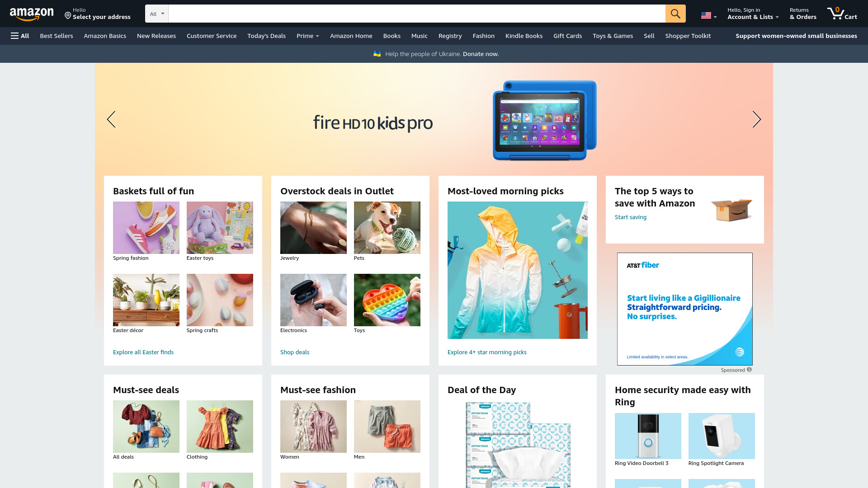This screenshot has width=868, height=488.
Task: Click the AT&T Fiber sponsored ad
Action: pyautogui.click(x=685, y=309)
